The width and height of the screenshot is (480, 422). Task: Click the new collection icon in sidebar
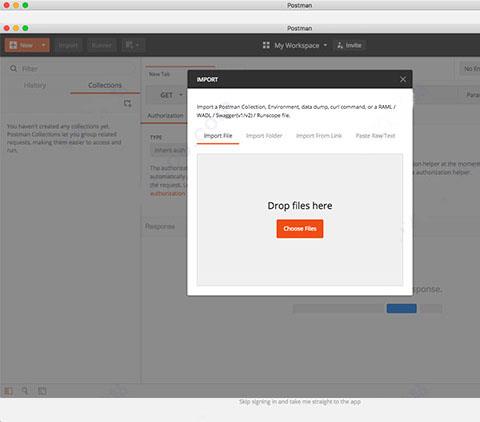coord(127,103)
